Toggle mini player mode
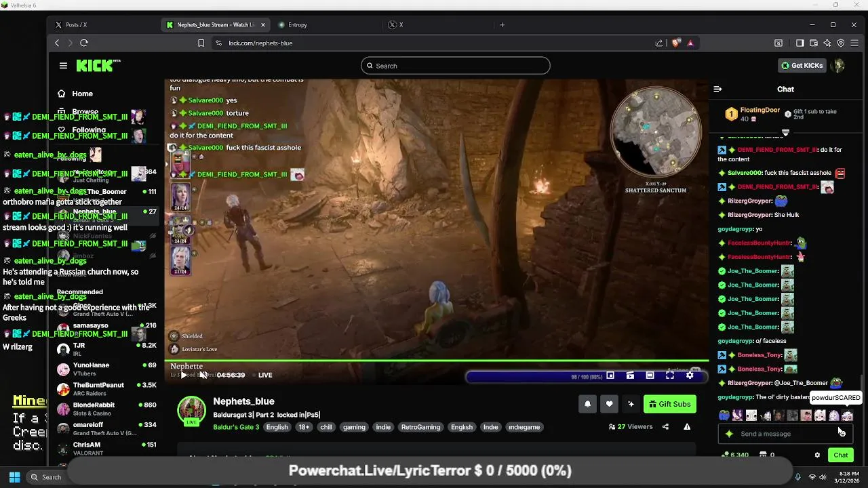The width and height of the screenshot is (868, 488). point(610,375)
